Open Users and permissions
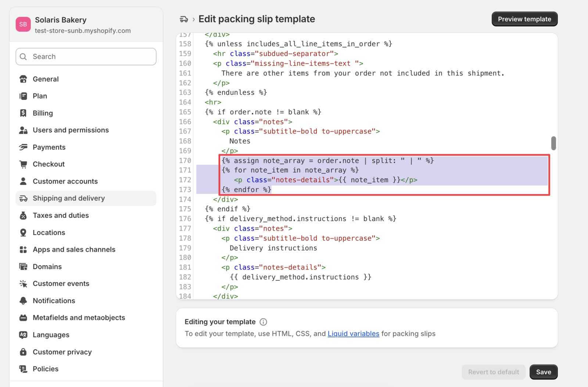Image resolution: width=588 pixels, height=387 pixels. pyautogui.click(x=86, y=130)
